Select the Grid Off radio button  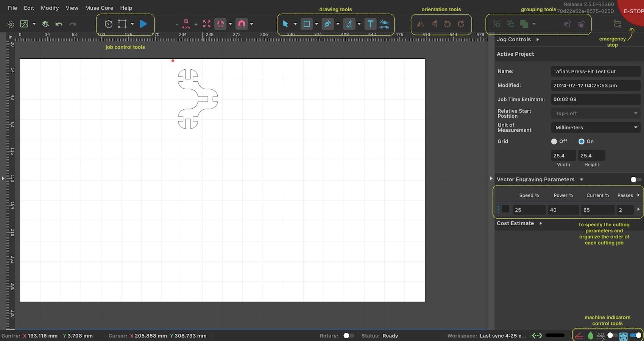pyautogui.click(x=554, y=142)
